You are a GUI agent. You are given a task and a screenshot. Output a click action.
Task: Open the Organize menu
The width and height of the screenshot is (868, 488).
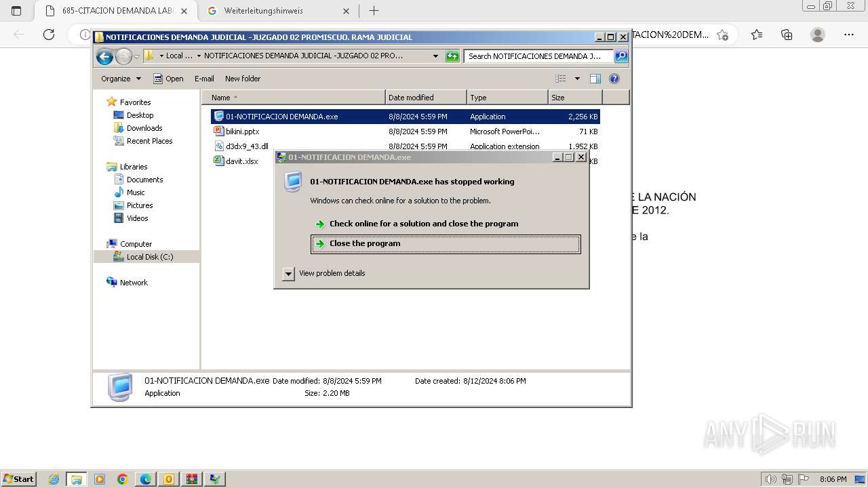[121, 79]
